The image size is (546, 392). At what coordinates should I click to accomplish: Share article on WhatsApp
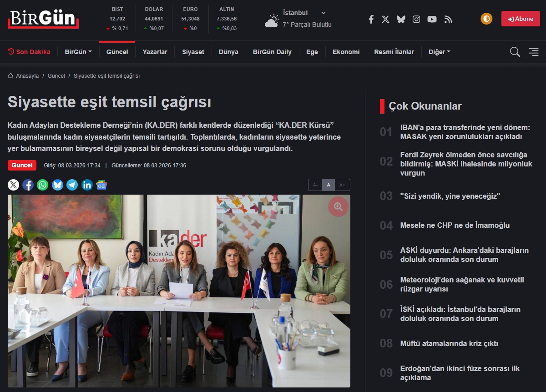click(43, 185)
